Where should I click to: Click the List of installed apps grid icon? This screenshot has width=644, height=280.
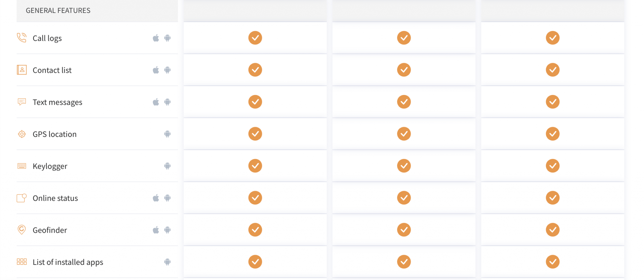pyautogui.click(x=21, y=262)
